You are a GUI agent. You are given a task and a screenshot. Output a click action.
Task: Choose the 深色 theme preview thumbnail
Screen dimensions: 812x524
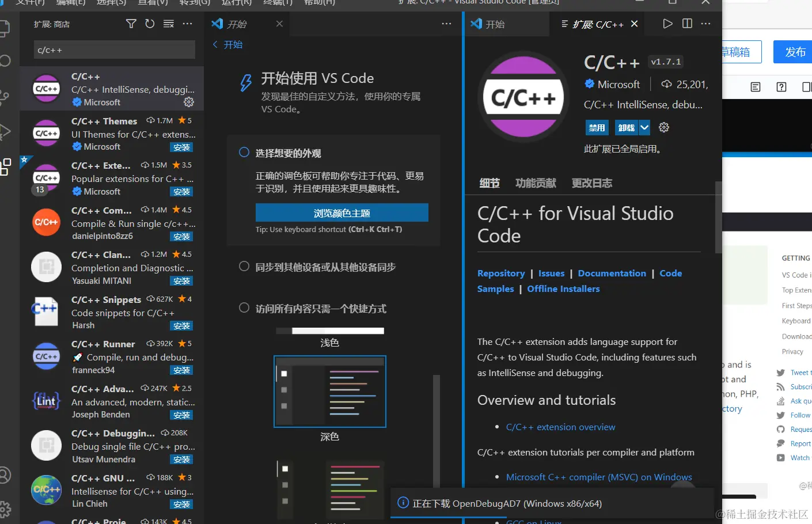coord(330,392)
